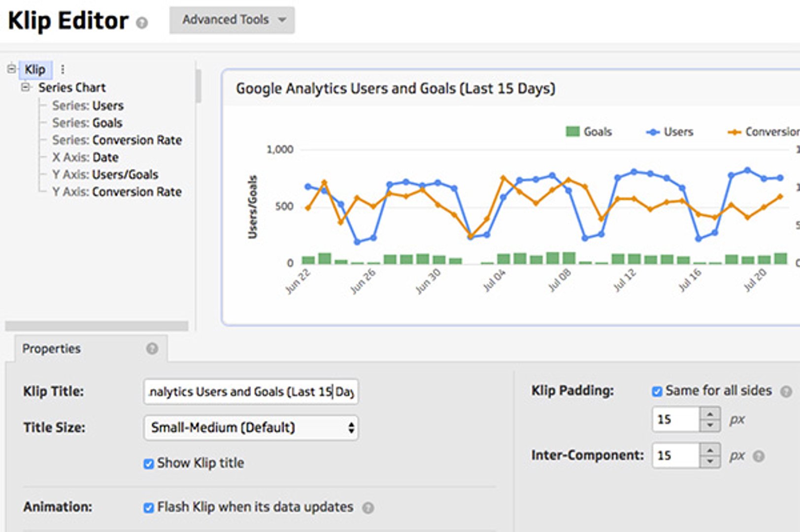Click the help icon beside Klip Editor
The height and width of the screenshot is (532, 800).
pos(142,23)
